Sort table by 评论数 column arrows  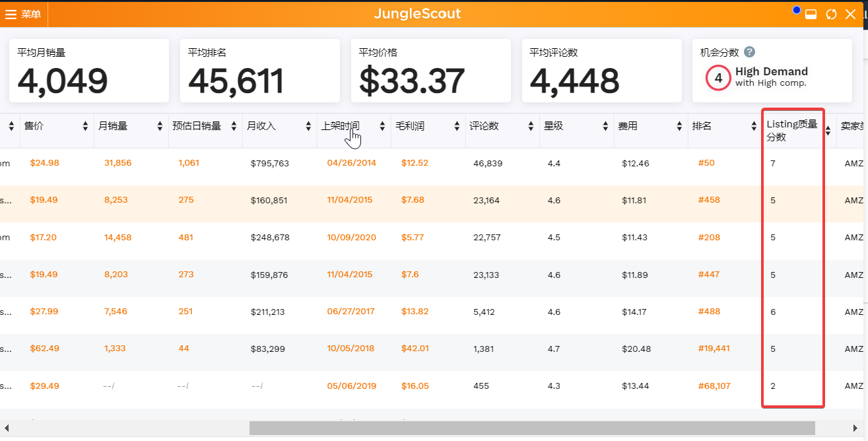pos(530,126)
